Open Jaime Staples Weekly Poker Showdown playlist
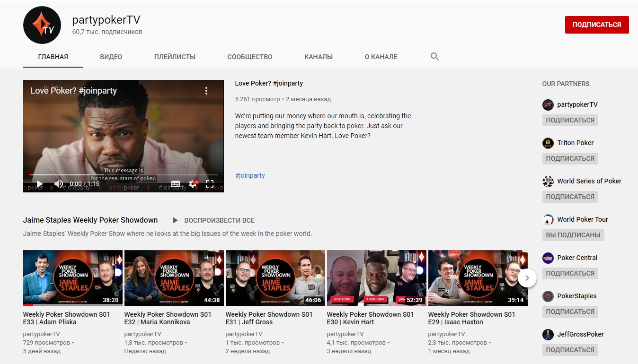The width and height of the screenshot is (638, 364). point(90,220)
